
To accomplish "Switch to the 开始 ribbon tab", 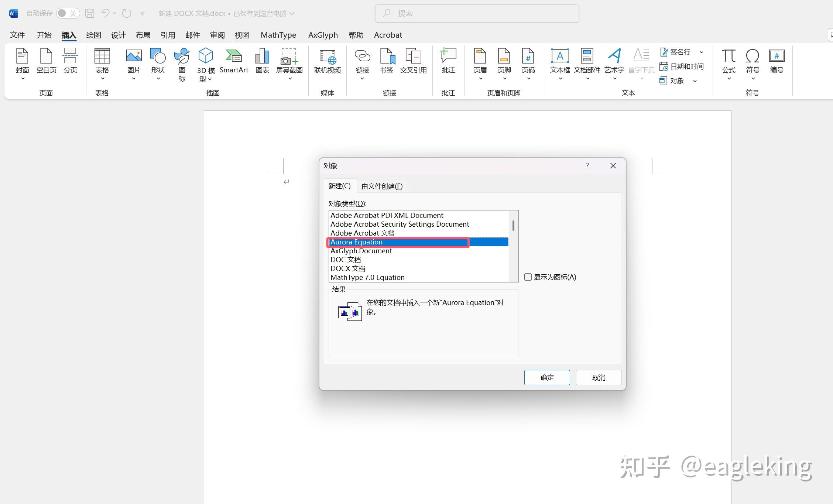I will coord(44,35).
